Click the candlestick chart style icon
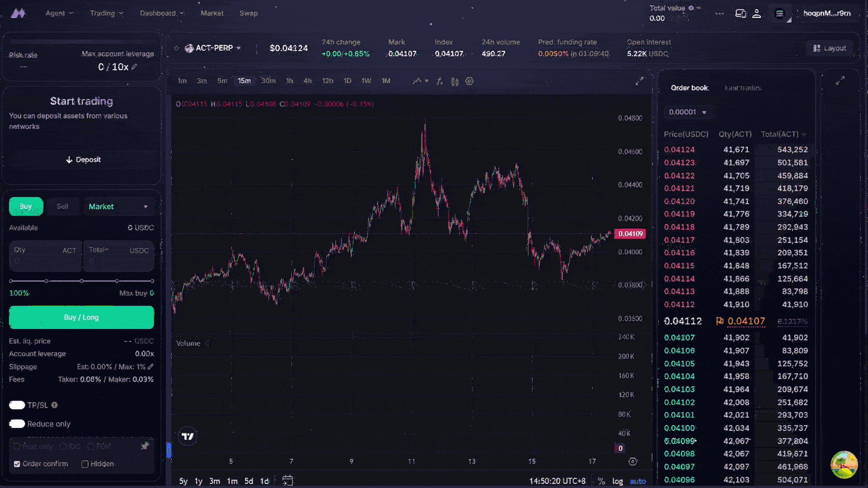This screenshot has width=868, height=488. [x=455, y=81]
